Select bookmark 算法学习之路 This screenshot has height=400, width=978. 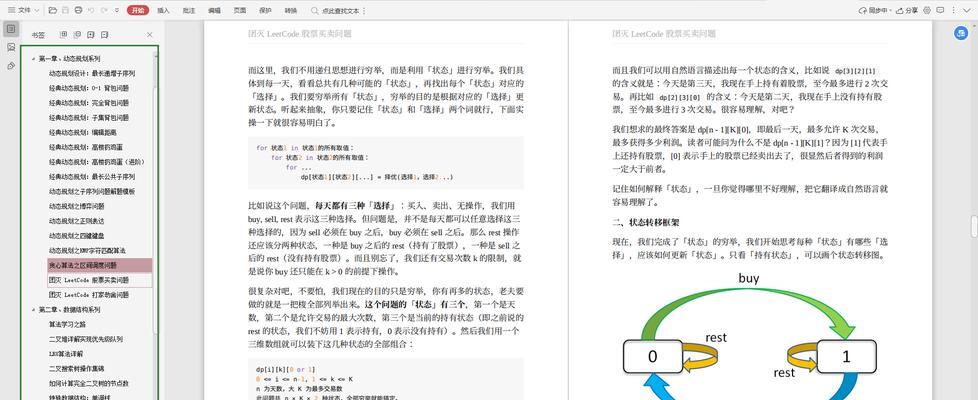[x=67, y=324]
